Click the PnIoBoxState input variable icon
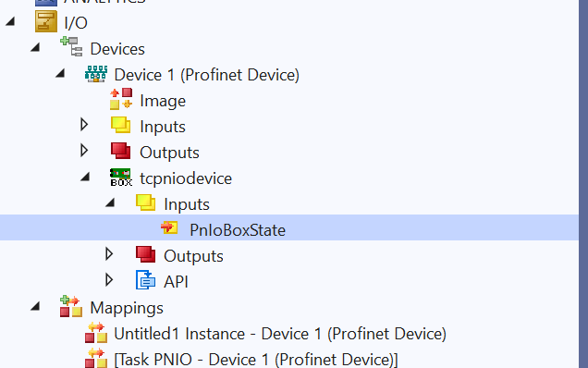The height and width of the screenshot is (368, 588). [x=169, y=227]
